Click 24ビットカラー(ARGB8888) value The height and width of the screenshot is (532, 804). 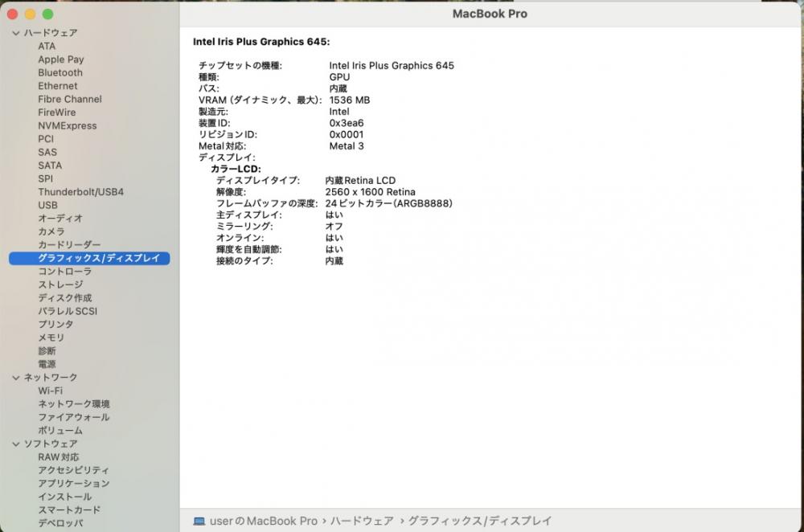pyautogui.click(x=388, y=204)
